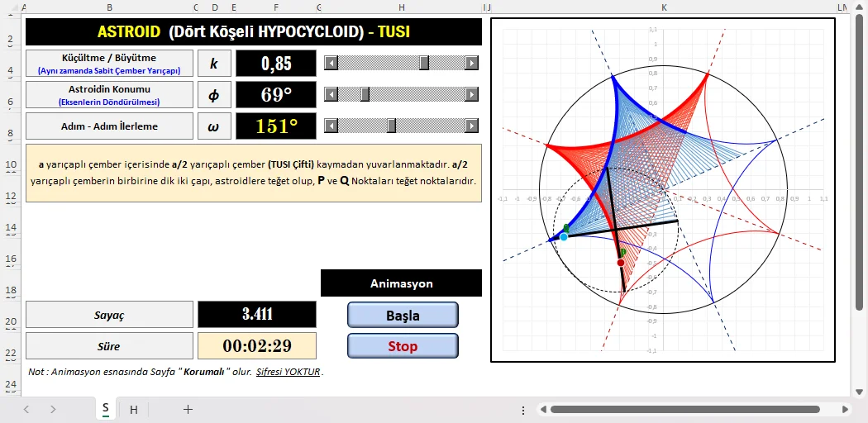Image resolution: width=868 pixels, height=423 pixels.
Task: Click the k slider left arrow
Action: (331, 63)
